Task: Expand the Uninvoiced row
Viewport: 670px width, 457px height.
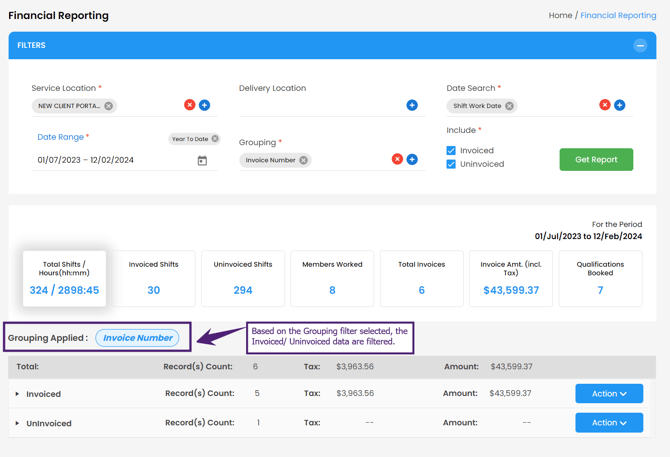Action: pos(17,423)
